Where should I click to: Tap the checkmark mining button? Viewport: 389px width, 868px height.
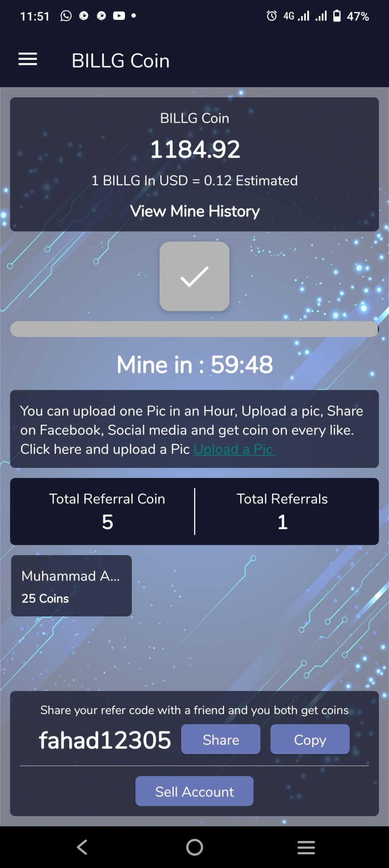pyautogui.click(x=194, y=276)
